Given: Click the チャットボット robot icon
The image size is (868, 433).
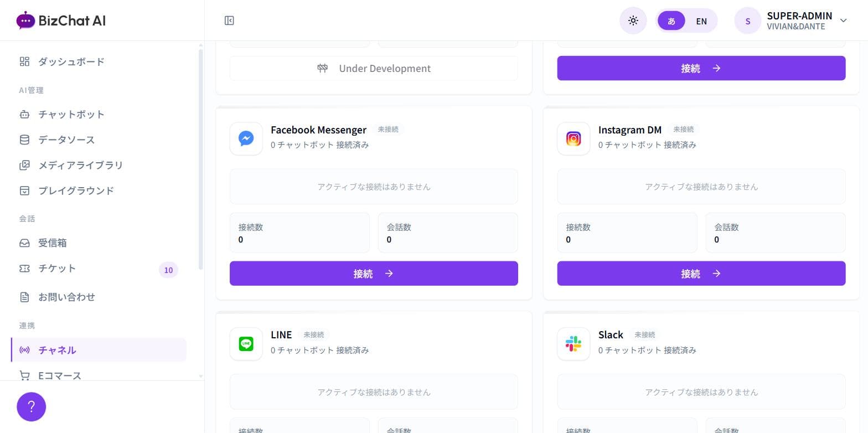Looking at the screenshot, I should pyautogui.click(x=24, y=114).
